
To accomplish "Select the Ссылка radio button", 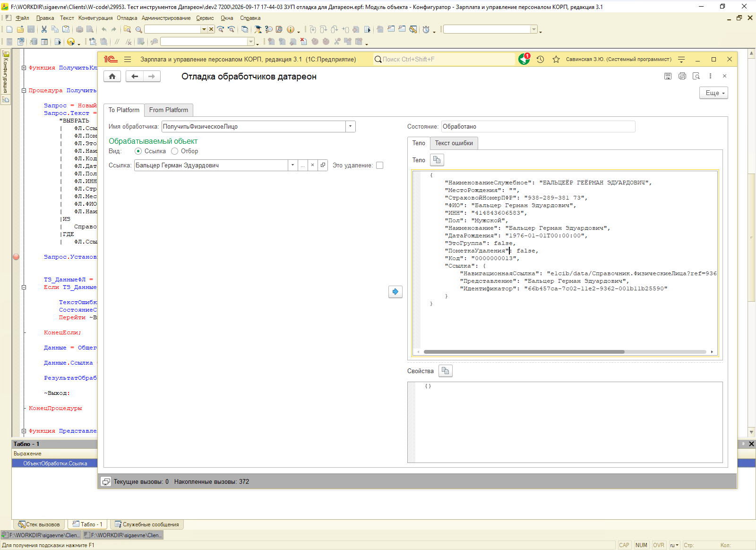I will pos(138,151).
